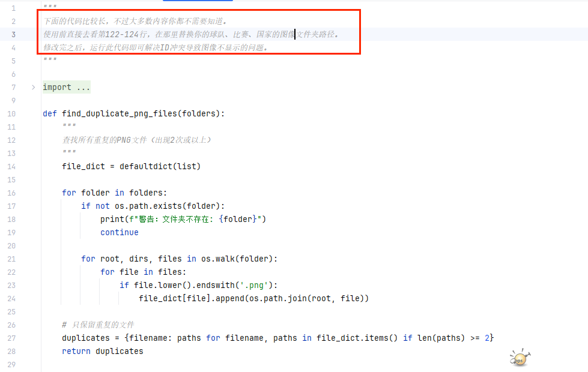Click the "return duplicates" statement
Screen dimensions: 588x372
click(103, 352)
